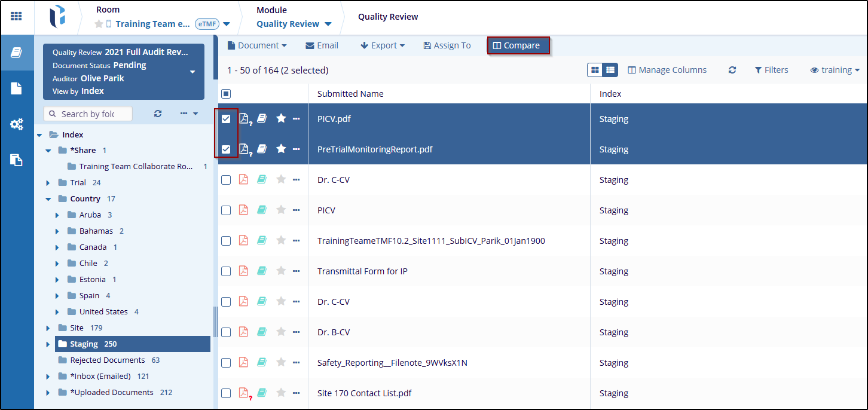
Task: Open the app launcher grid icon
Action: (17, 17)
